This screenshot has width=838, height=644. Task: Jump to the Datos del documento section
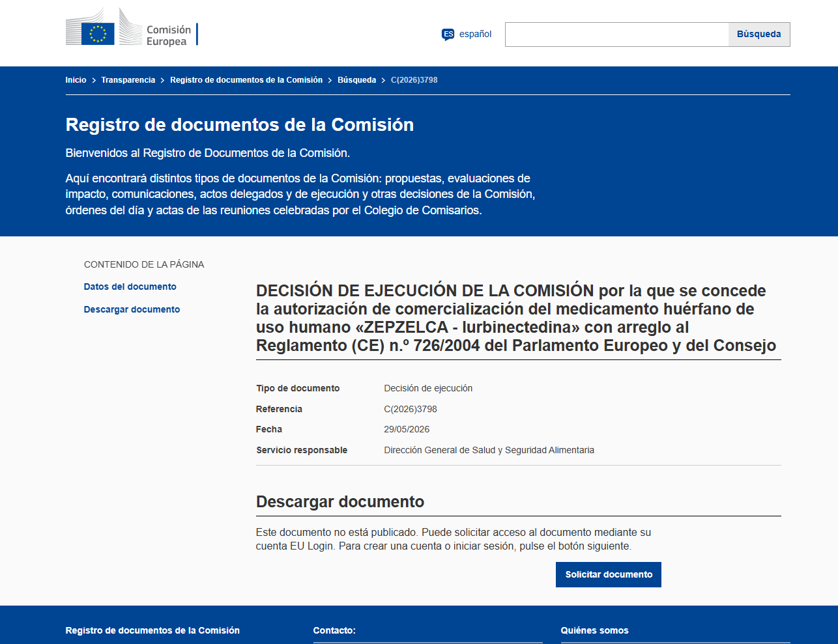[x=130, y=287]
